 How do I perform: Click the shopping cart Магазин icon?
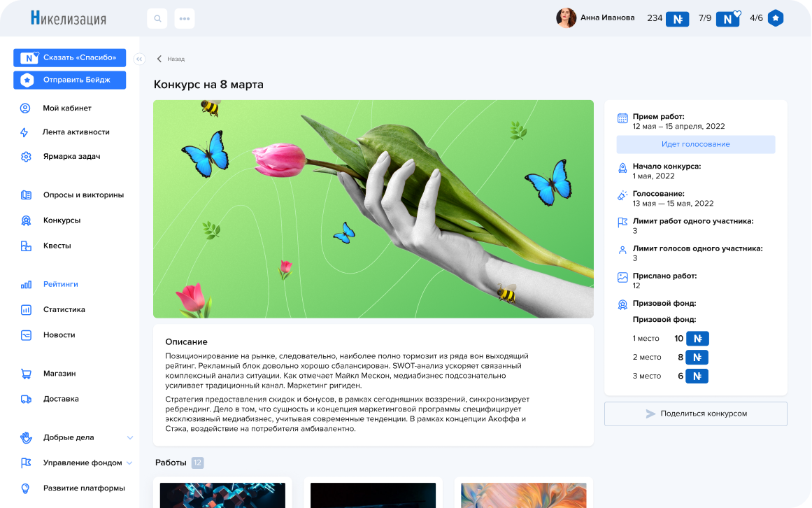(26, 374)
